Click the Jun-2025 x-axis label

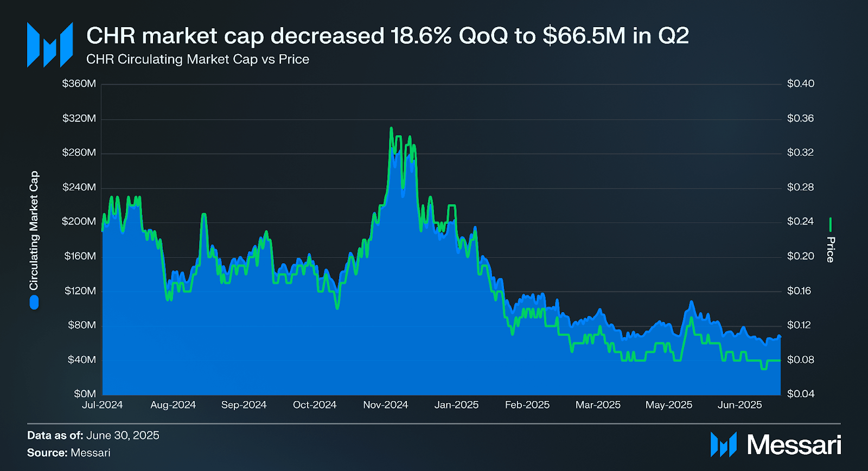tap(739, 405)
